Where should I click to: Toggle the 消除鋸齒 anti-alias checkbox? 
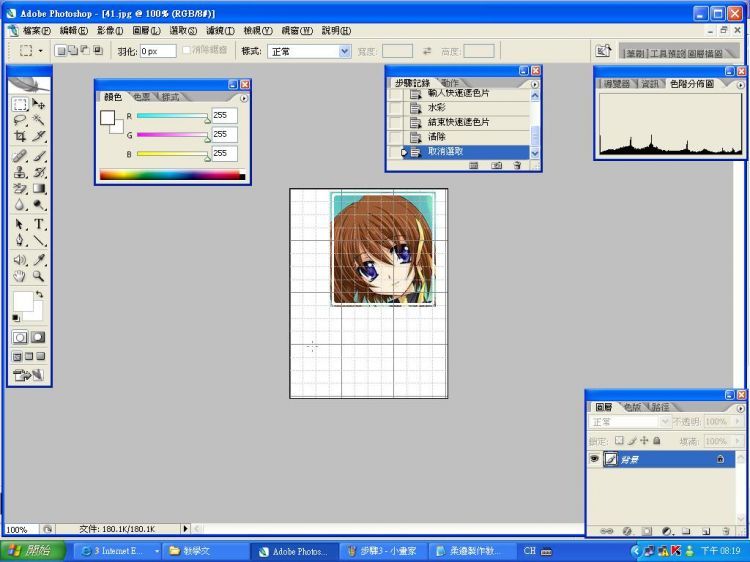(x=186, y=50)
